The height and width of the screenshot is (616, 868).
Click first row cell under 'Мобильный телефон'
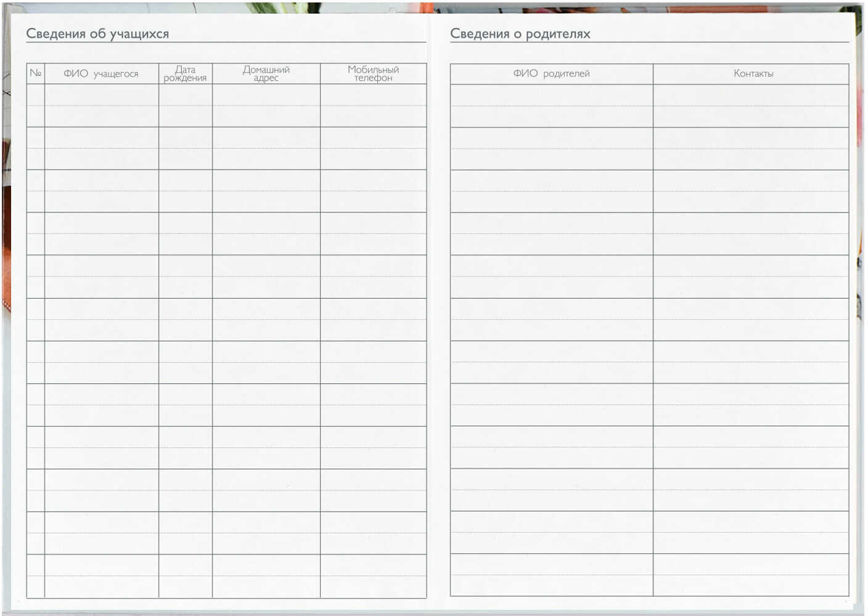[x=373, y=105]
